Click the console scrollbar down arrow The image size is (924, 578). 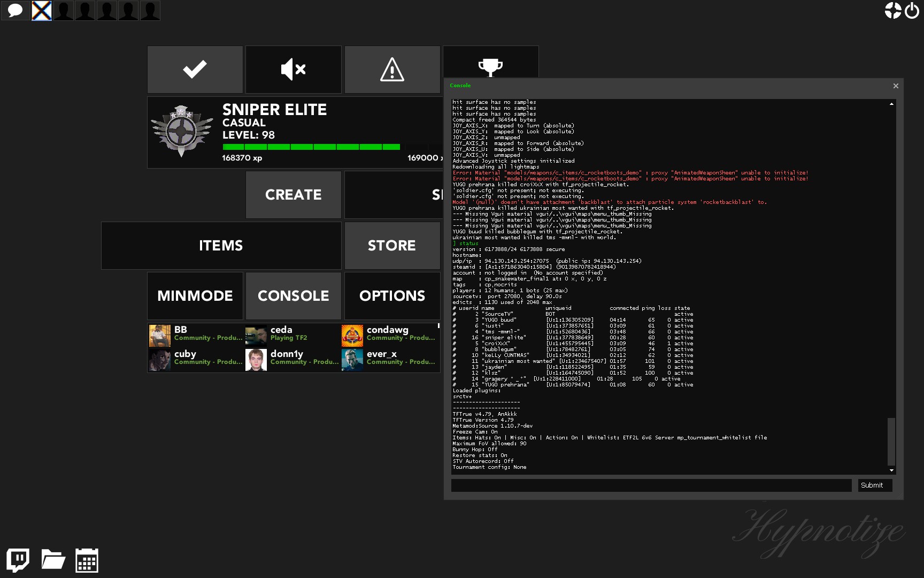pos(891,470)
